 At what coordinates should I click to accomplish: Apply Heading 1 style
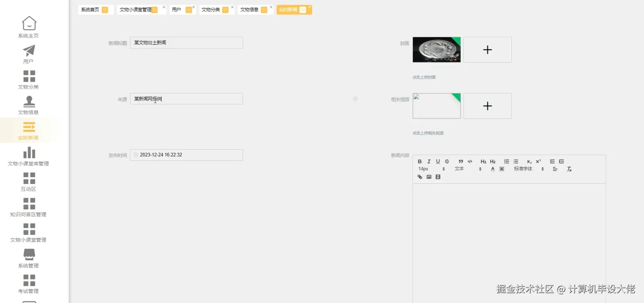(483, 161)
